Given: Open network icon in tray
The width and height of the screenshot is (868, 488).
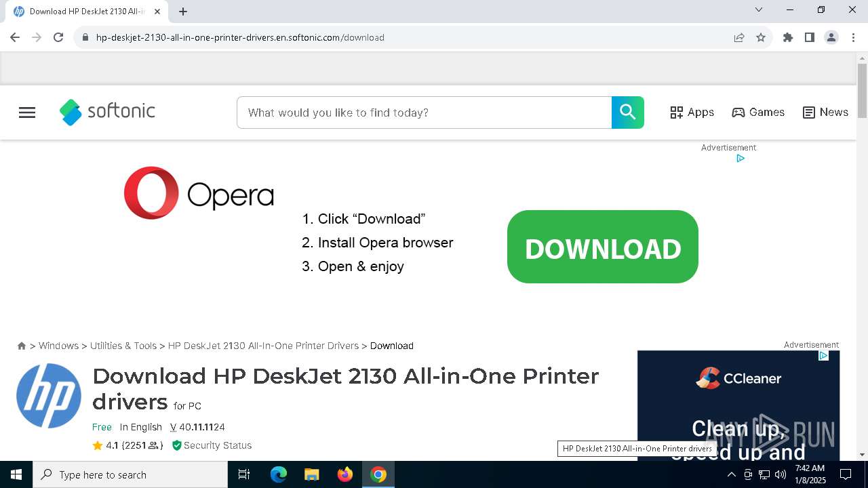Looking at the screenshot, I should pos(764,474).
